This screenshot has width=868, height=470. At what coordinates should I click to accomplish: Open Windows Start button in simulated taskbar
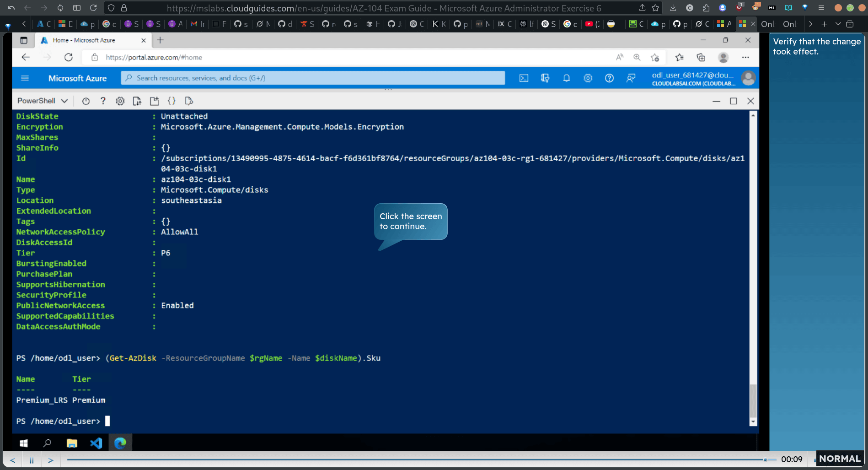click(x=24, y=443)
